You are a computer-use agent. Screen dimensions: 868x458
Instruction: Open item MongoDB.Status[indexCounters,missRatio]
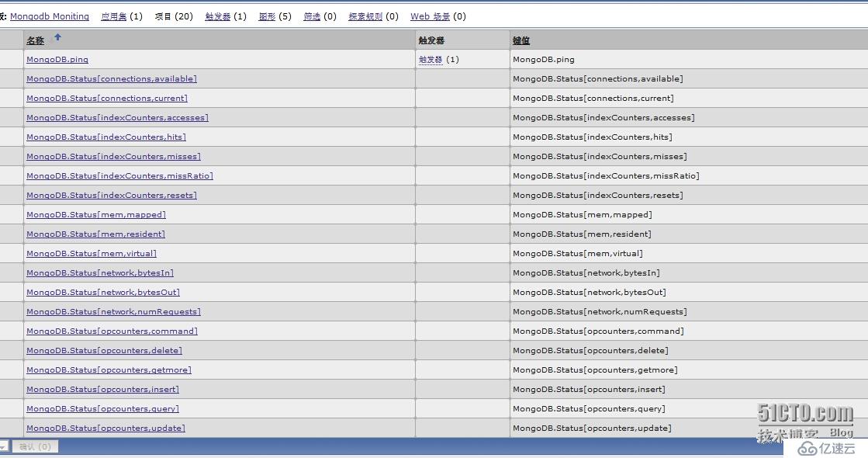119,175
